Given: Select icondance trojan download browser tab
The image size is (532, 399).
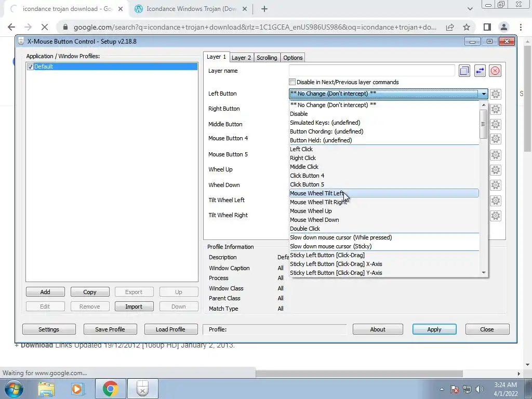Looking at the screenshot, I should pyautogui.click(x=66, y=9).
